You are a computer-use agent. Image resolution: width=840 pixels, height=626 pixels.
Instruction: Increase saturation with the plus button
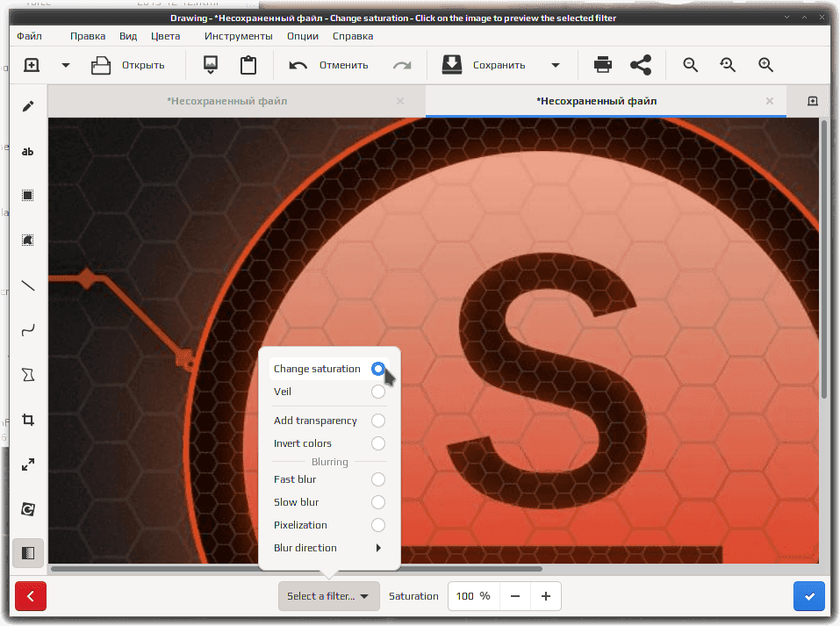[545, 596]
